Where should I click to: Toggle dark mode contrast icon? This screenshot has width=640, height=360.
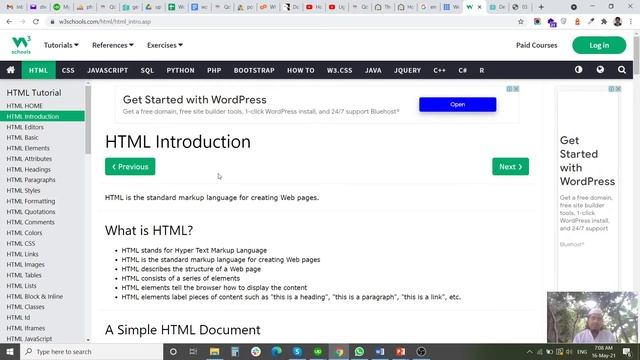pos(578,70)
